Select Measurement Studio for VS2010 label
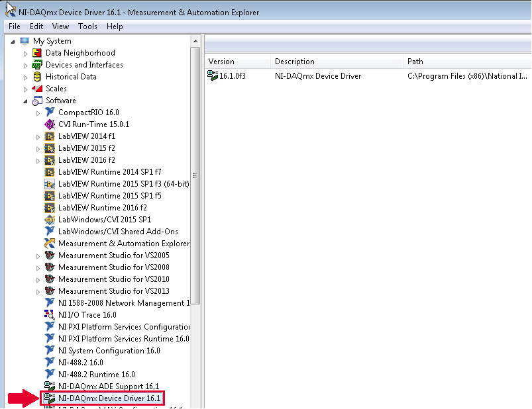 click(114, 279)
